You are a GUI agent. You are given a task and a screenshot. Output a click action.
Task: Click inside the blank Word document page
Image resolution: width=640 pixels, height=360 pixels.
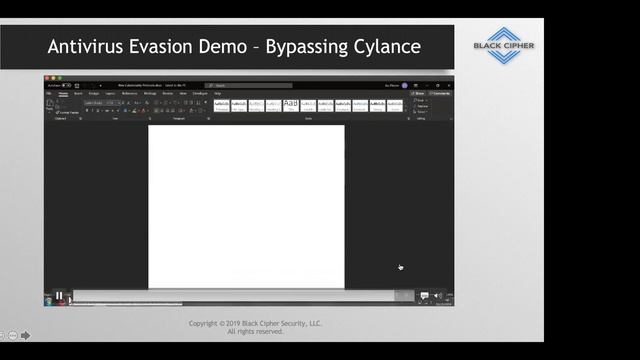tap(246, 207)
